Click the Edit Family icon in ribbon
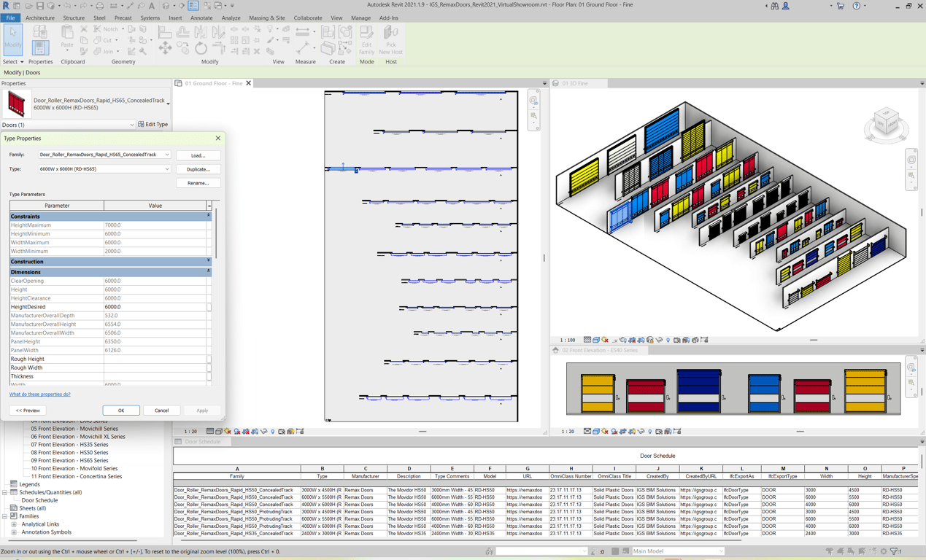 [366, 39]
